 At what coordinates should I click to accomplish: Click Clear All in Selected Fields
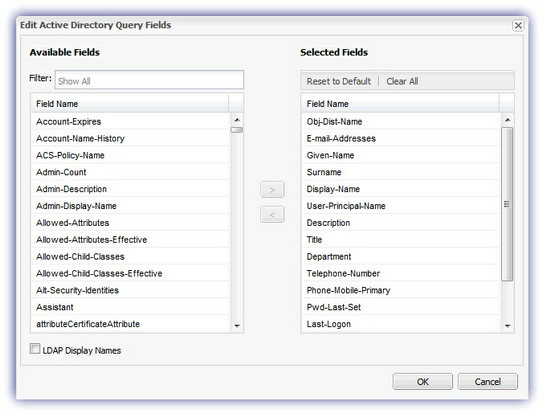coord(402,81)
